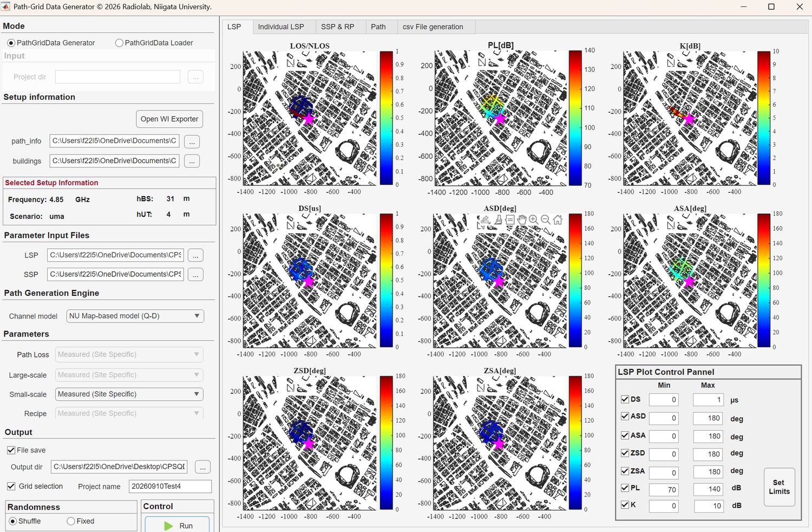Browse for the path_info file
Screen dimensions: 812x532
tap(192, 141)
